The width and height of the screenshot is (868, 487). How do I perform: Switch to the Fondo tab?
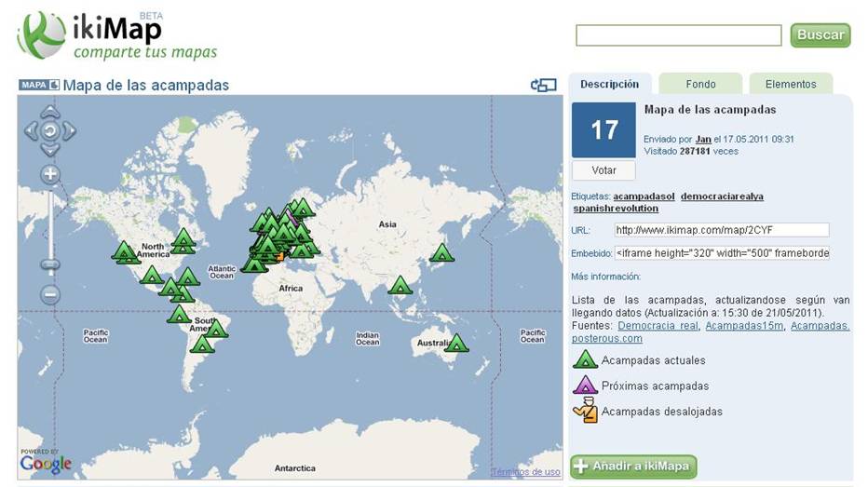[700, 84]
